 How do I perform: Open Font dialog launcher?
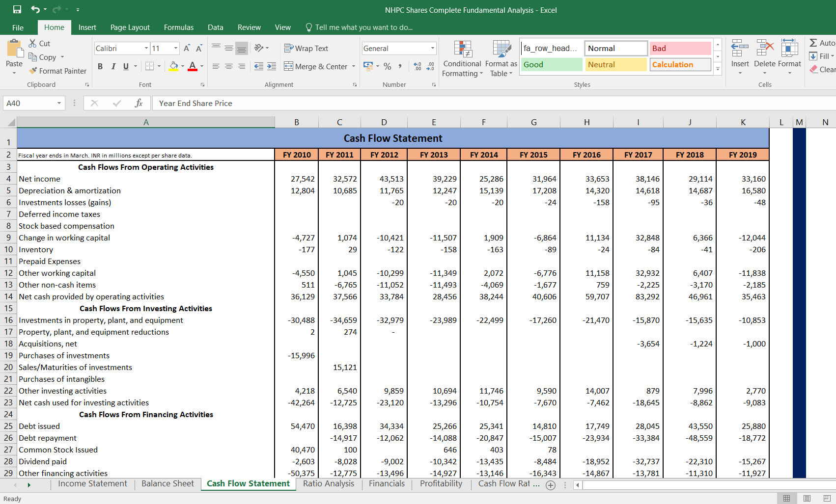tap(202, 85)
